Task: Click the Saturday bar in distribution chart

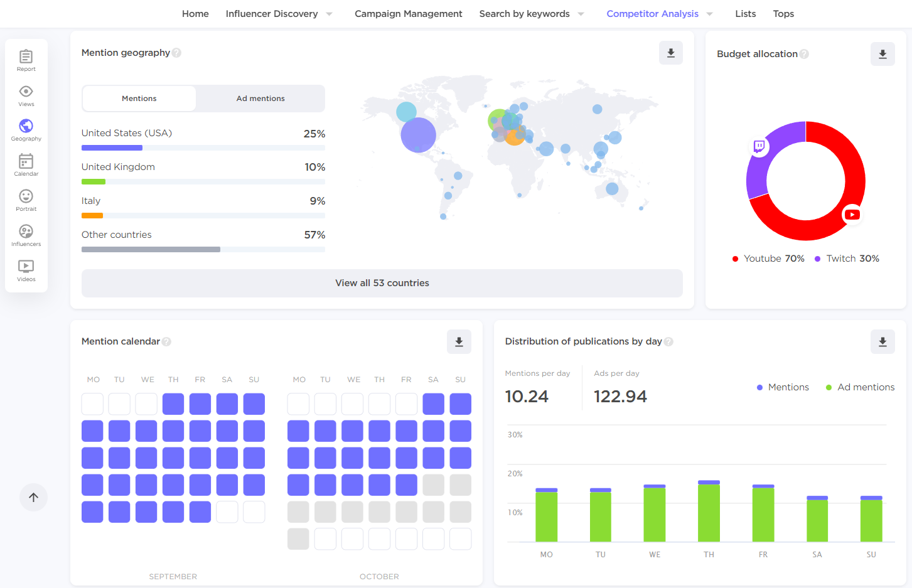Action: coord(817,519)
